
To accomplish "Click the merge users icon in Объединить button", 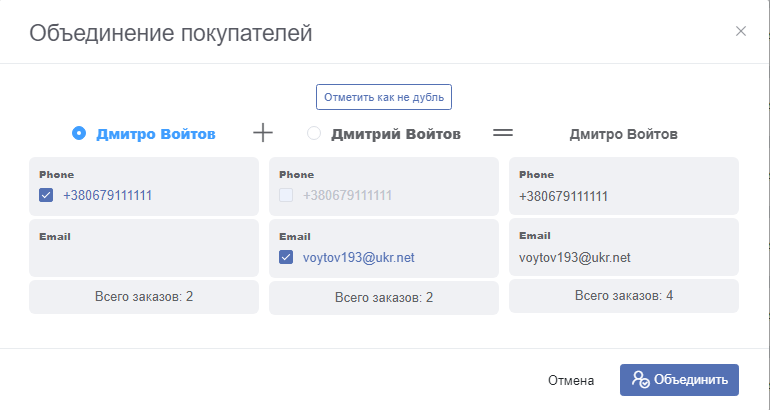I will tap(640, 380).
